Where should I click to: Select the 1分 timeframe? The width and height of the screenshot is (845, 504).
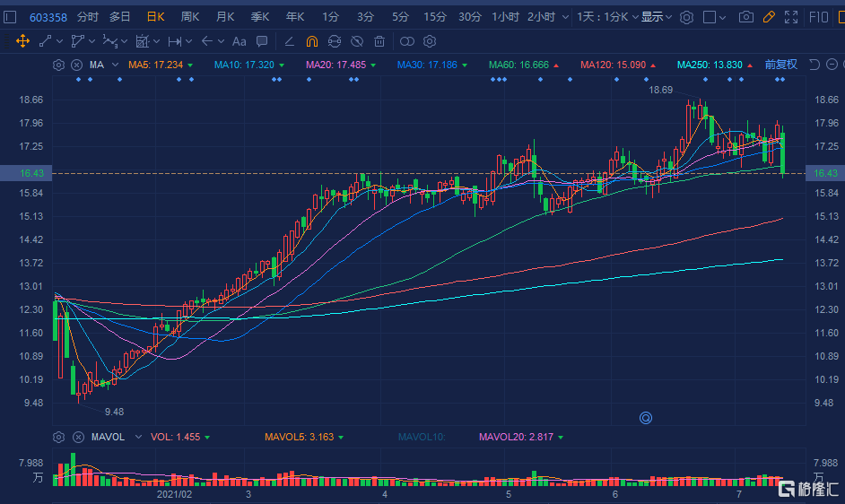click(x=330, y=17)
